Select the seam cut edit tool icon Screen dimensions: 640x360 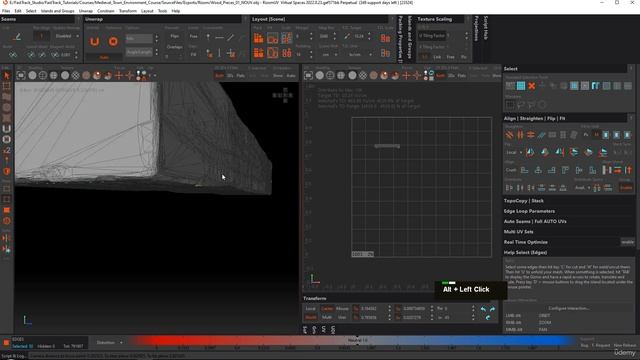tap(17, 37)
